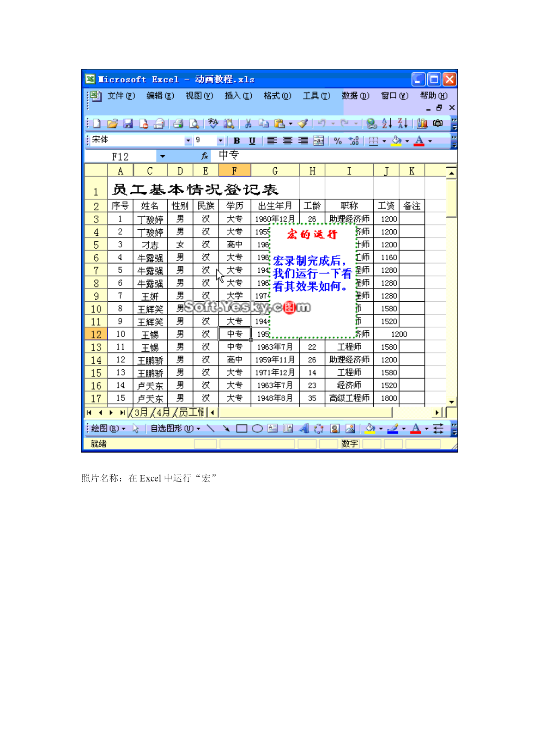
Task: Open the Font Color dropdown arrow in formatting toolbar
Action: (430, 141)
